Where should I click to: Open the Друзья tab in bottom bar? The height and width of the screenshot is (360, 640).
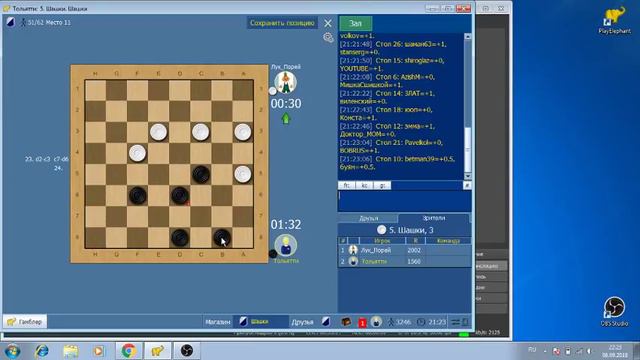click(x=302, y=322)
